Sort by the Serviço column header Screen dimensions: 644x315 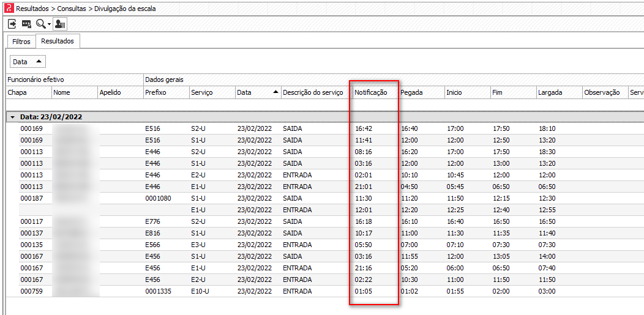pos(212,93)
